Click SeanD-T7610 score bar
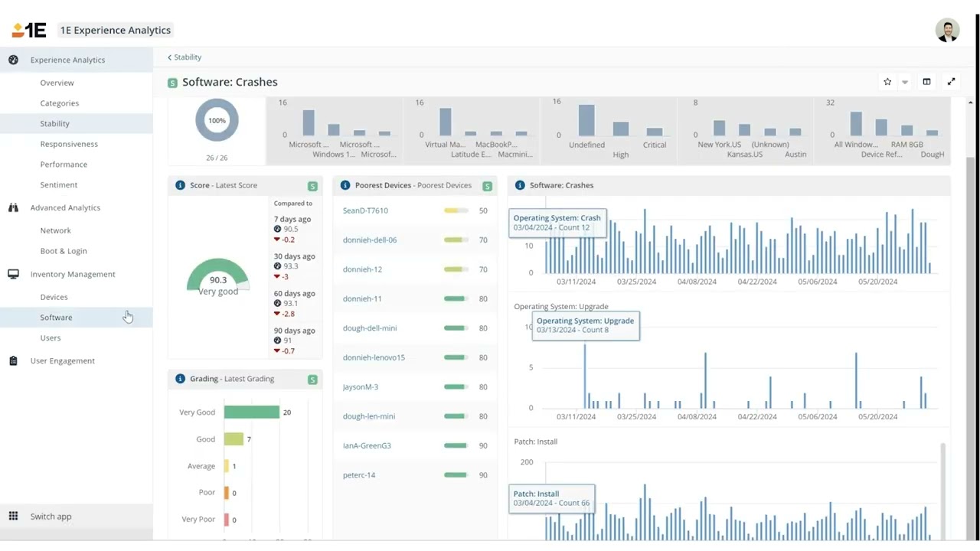980x551 pixels. tap(456, 210)
